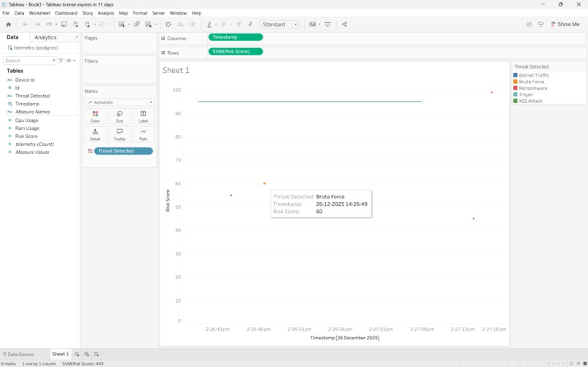Image resolution: width=588 pixels, height=367 pixels.
Task: Open the Highlight pen dropdown arrow
Action: (216, 24)
